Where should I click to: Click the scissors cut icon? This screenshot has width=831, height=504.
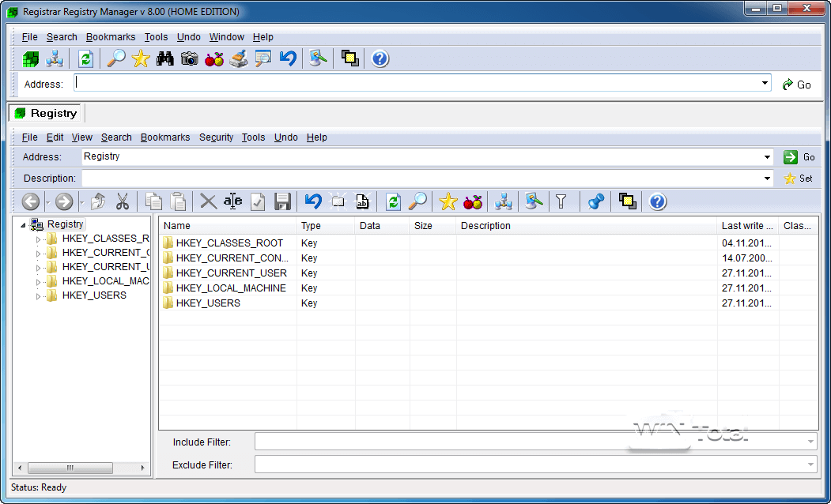pos(123,201)
